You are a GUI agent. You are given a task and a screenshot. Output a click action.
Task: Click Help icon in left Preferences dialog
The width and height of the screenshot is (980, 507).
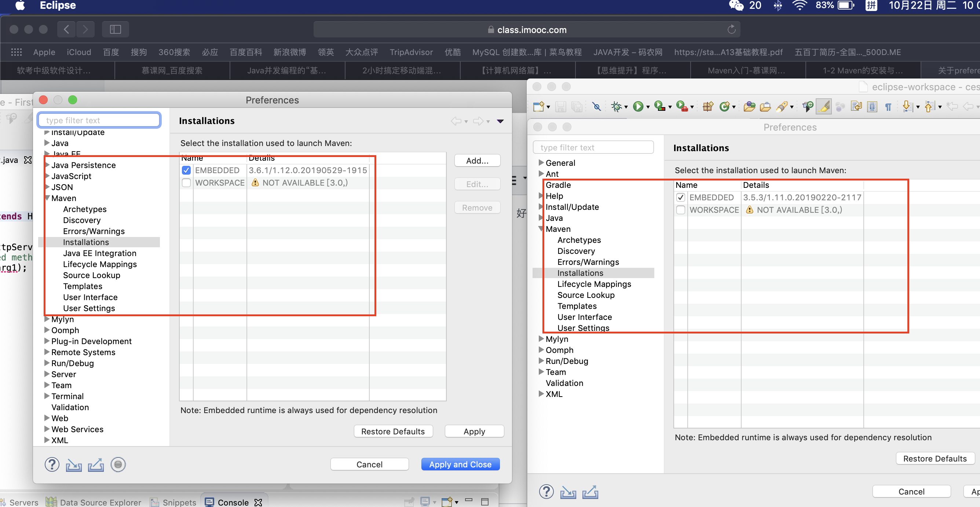pyautogui.click(x=52, y=464)
